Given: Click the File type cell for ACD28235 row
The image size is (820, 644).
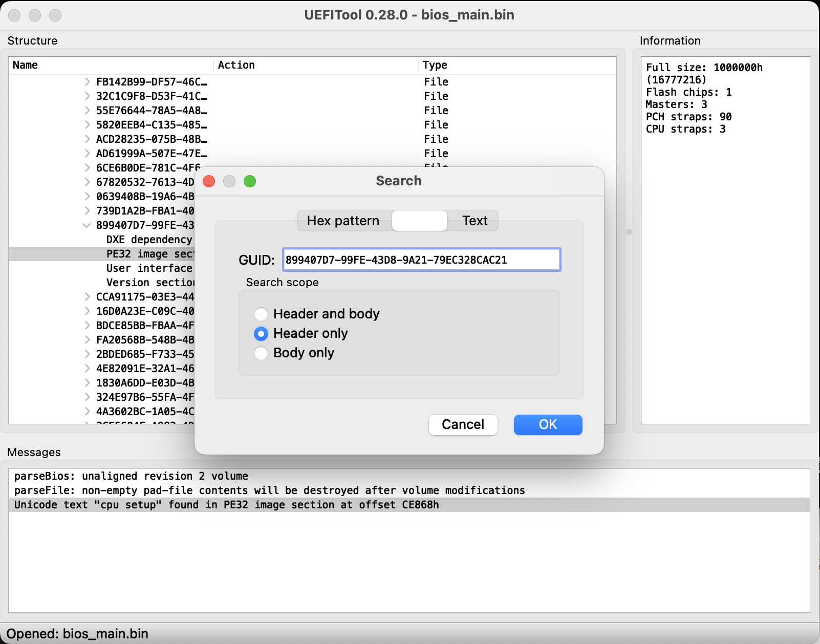Looking at the screenshot, I should tap(436, 139).
